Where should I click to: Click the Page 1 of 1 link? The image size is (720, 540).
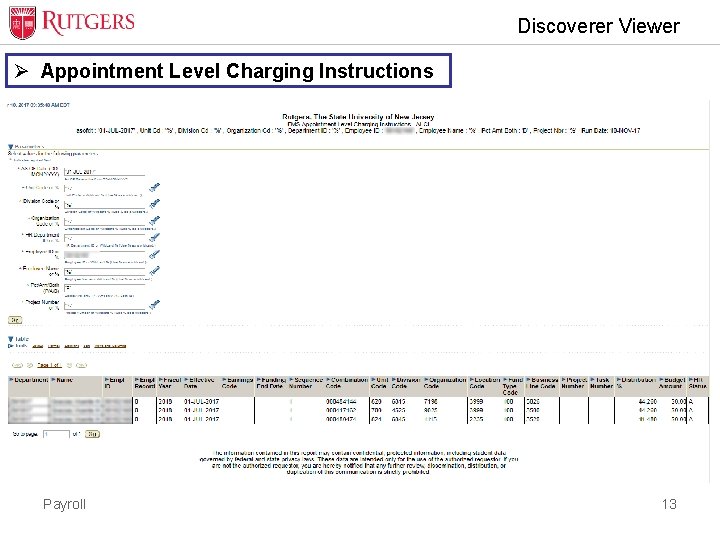coord(49,365)
